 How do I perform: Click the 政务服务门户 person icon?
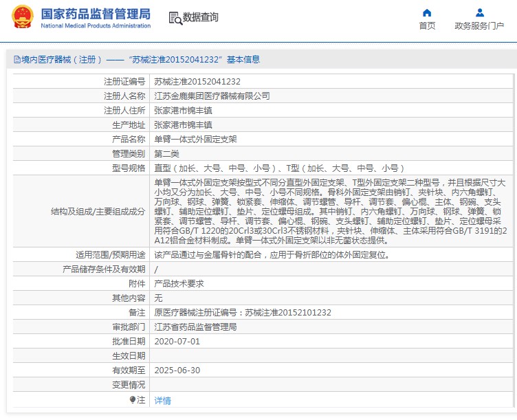(480, 12)
